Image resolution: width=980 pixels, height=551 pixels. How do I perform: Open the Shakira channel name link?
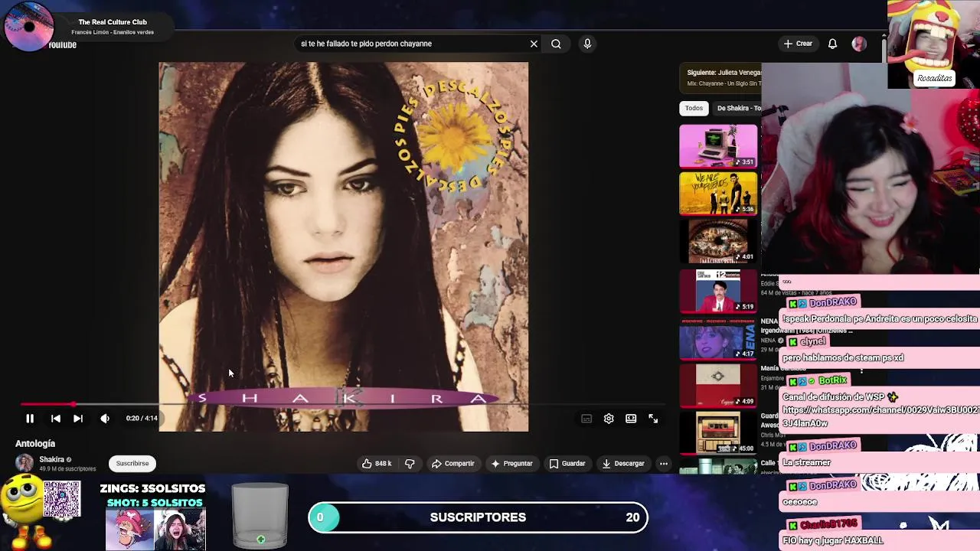pyautogui.click(x=51, y=459)
